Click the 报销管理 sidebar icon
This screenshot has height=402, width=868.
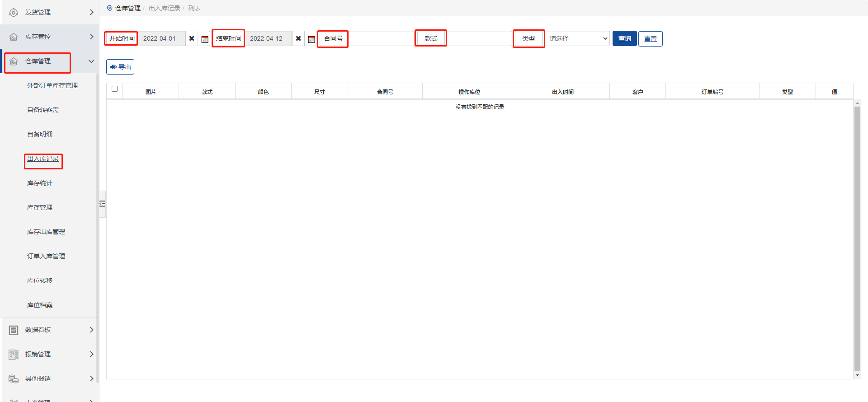tap(14, 354)
